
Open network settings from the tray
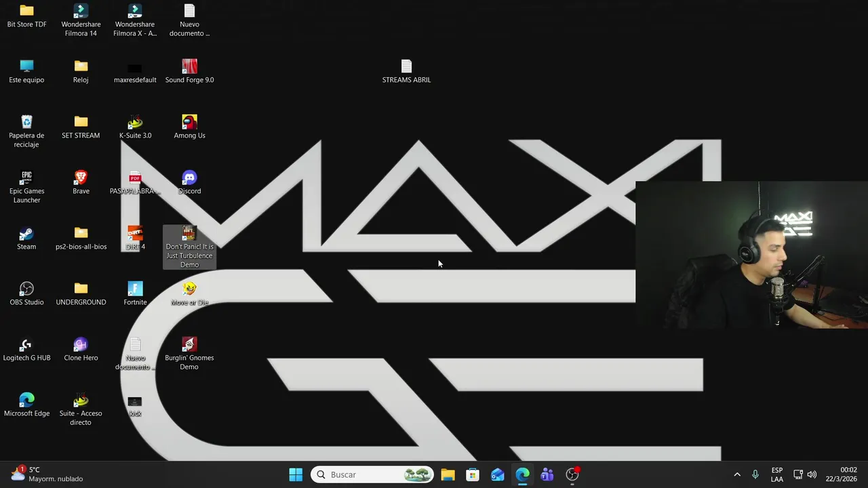[x=798, y=474]
